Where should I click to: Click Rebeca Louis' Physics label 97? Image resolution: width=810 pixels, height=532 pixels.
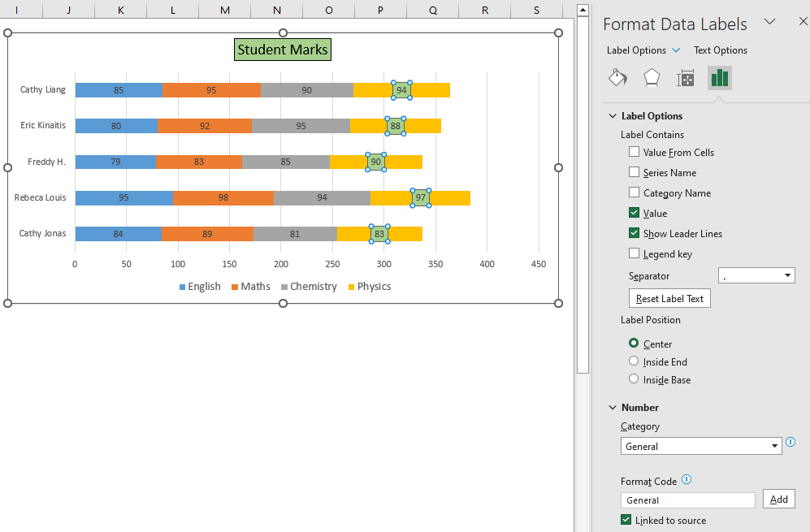(421, 198)
